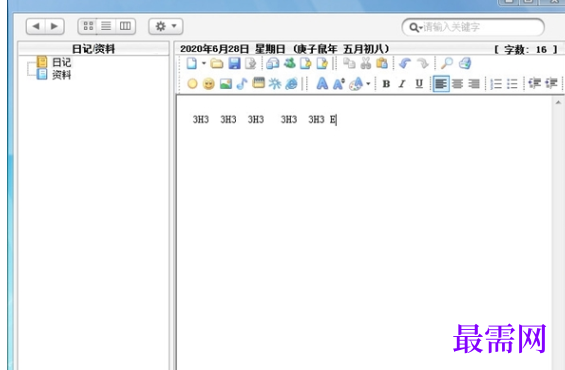Save the entry with the blue floppy disk icon
Screen dimensions: 565x370
(234, 63)
